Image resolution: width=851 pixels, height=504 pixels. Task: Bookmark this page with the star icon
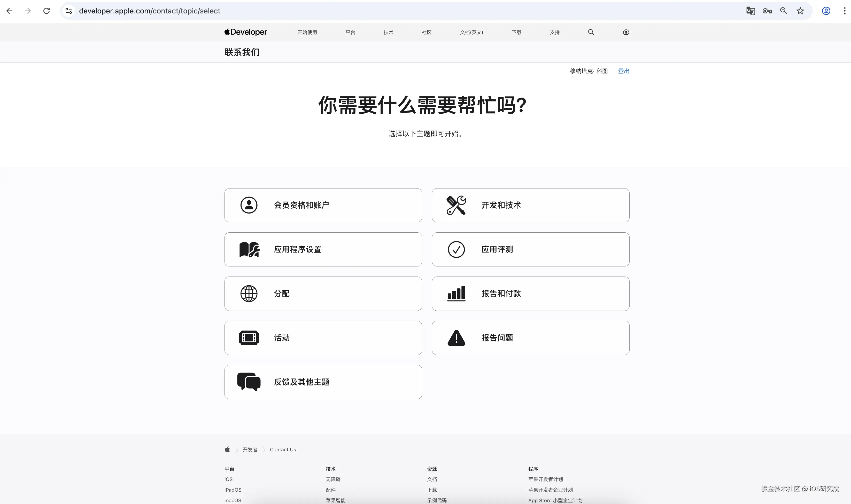pos(800,11)
